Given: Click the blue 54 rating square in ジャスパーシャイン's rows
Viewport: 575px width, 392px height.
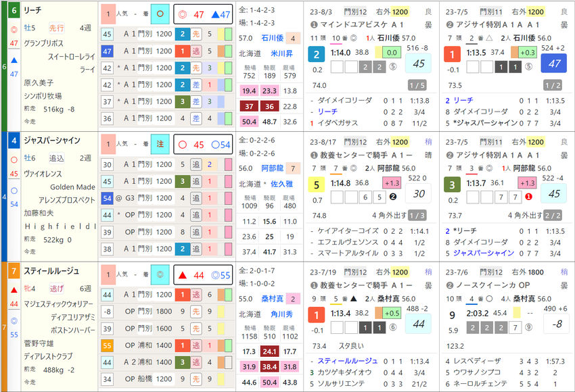Looking at the screenshot, I should coord(107,198).
